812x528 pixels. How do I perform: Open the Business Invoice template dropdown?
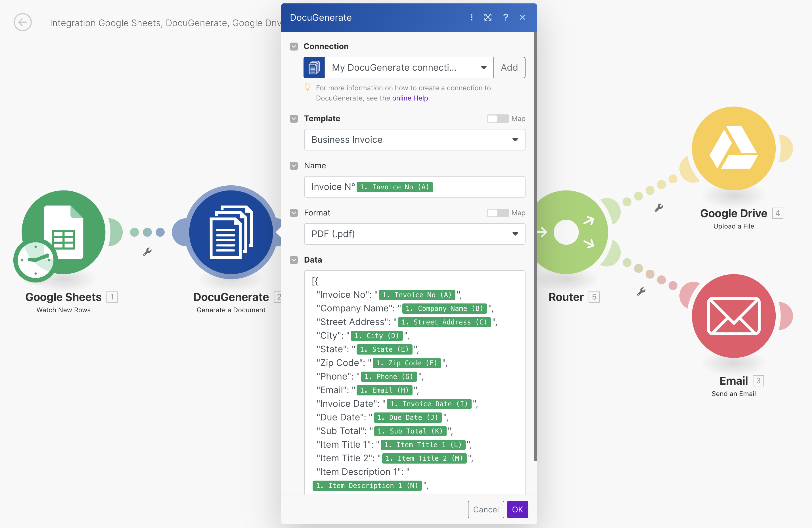click(415, 139)
